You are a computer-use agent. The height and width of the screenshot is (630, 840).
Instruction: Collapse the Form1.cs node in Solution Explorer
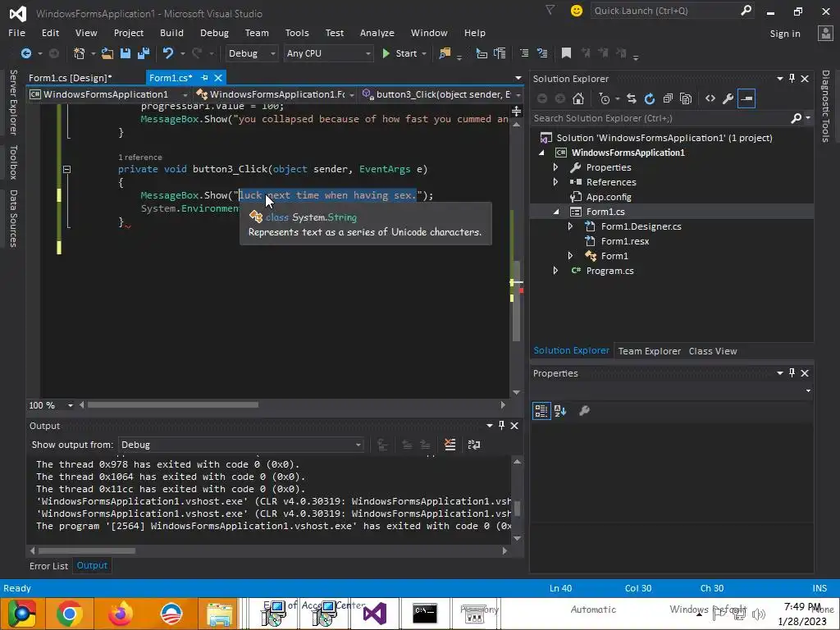click(555, 212)
